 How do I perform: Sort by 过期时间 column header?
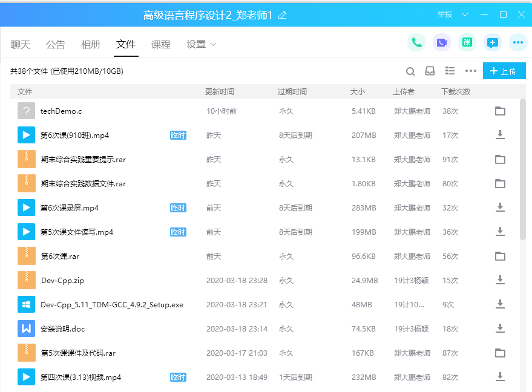pos(292,91)
